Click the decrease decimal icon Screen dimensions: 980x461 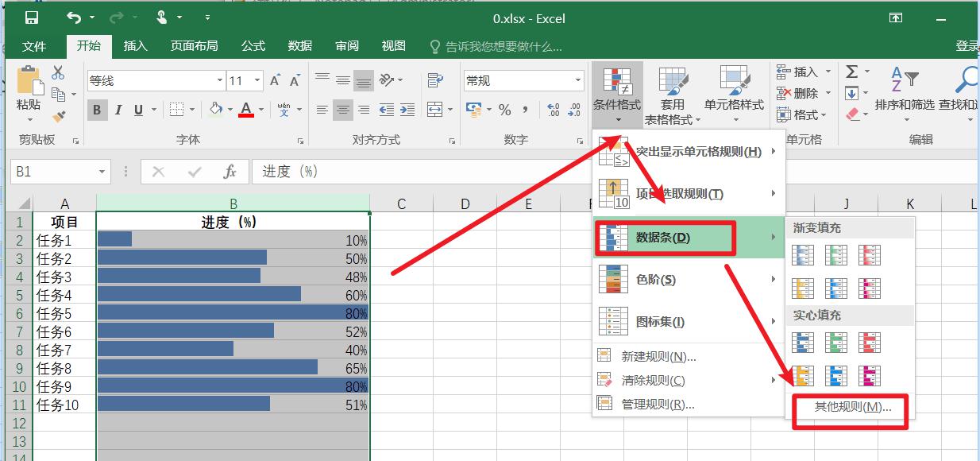coord(575,110)
